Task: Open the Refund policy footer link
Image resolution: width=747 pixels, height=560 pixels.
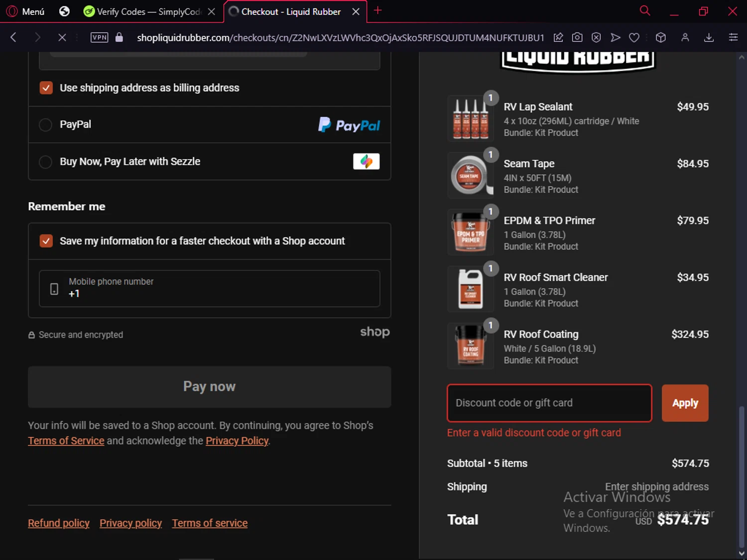Action: pos(59,523)
